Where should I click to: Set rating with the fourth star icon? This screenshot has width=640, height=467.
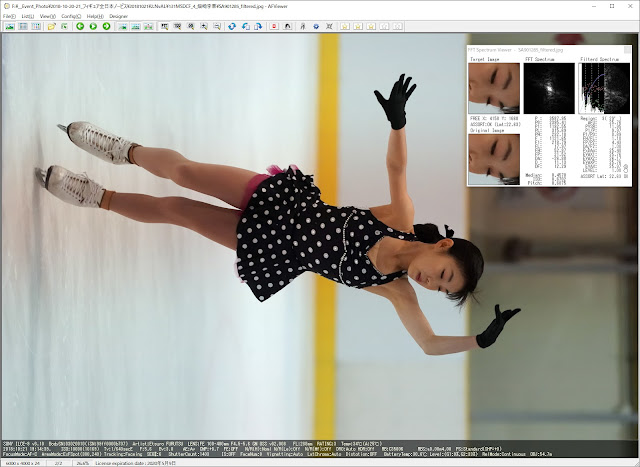click(x=384, y=26)
